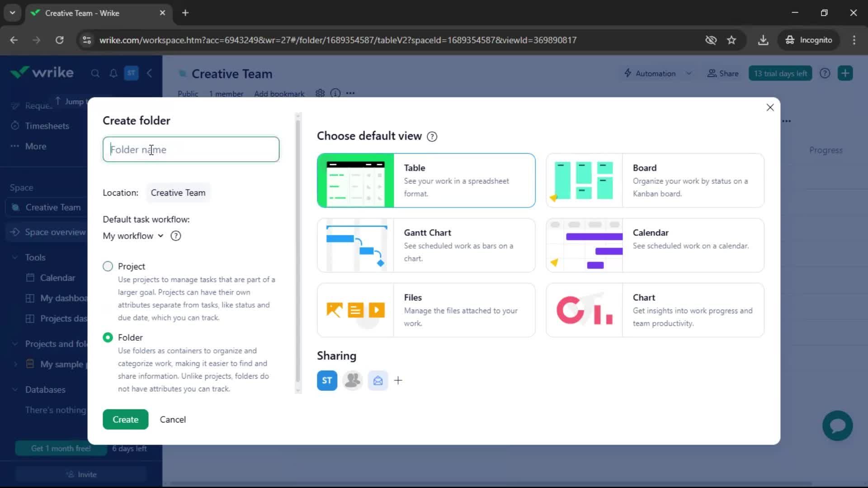Click the Wrike logo
This screenshot has width=868, height=488.
coord(42,72)
